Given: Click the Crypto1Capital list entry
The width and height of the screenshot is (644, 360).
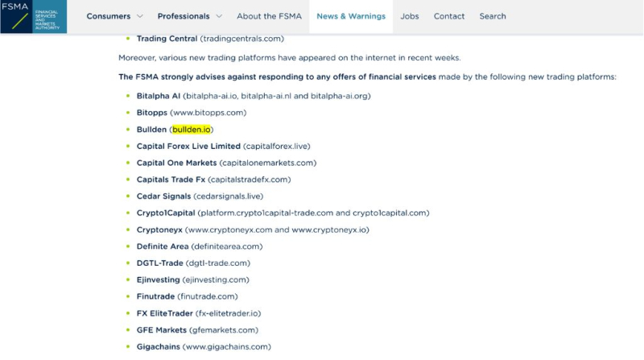Looking at the screenshot, I should tap(283, 213).
